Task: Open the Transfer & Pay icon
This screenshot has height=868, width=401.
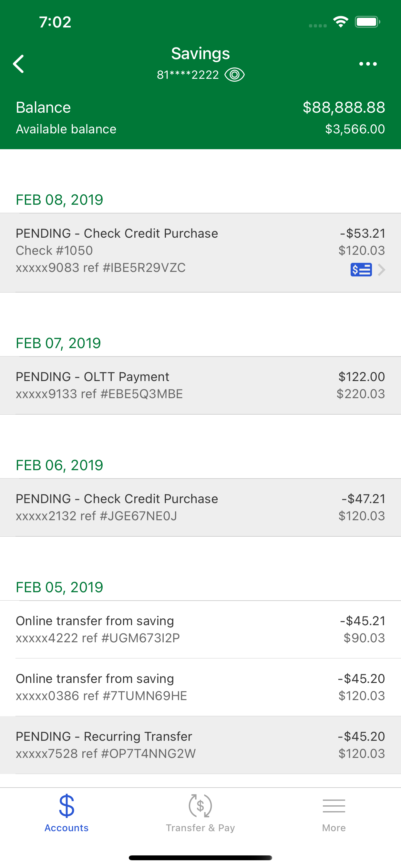Action: [x=200, y=806]
